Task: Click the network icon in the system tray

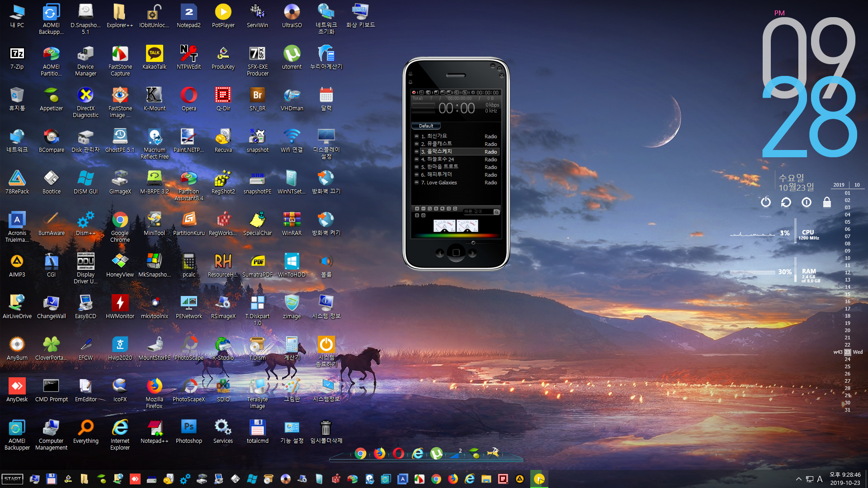Action: [809, 479]
